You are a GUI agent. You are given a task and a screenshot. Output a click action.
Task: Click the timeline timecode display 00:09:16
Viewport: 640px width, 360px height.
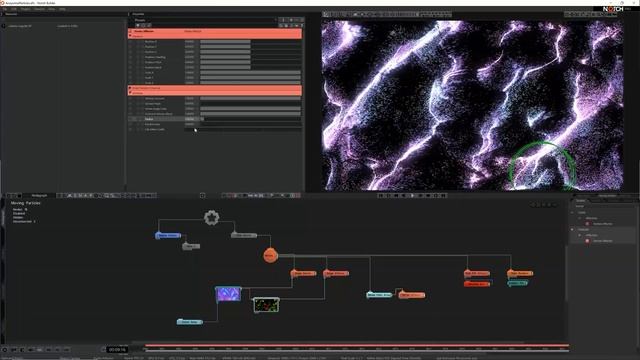[117, 349]
